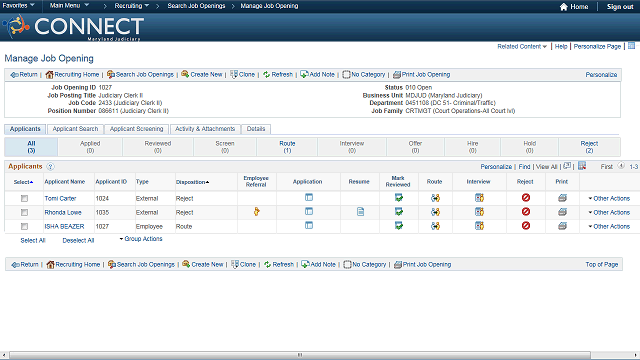Expand Other Actions for Tomi Carter
This screenshot has height=360, width=640.
(x=609, y=198)
